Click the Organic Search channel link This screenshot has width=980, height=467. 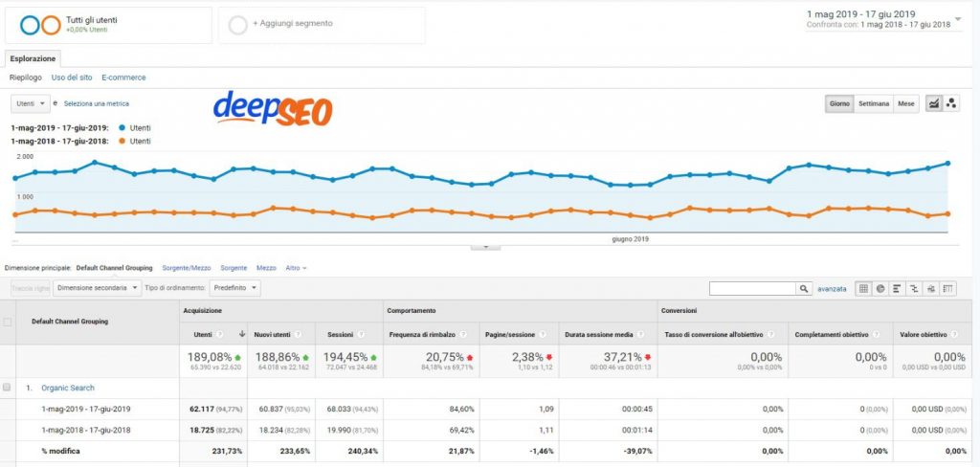pyautogui.click(x=67, y=388)
